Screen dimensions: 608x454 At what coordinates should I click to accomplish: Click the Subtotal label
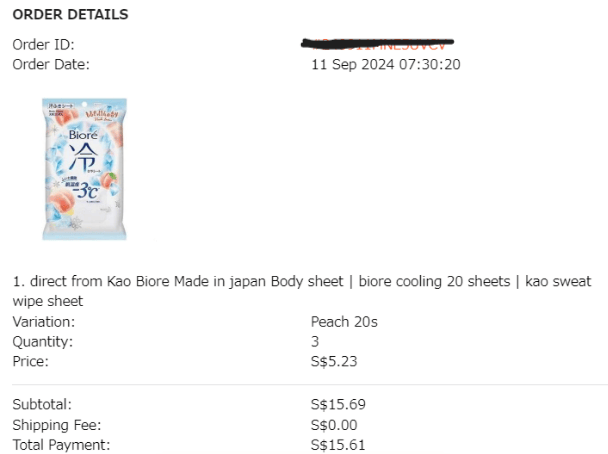pyautogui.click(x=41, y=405)
